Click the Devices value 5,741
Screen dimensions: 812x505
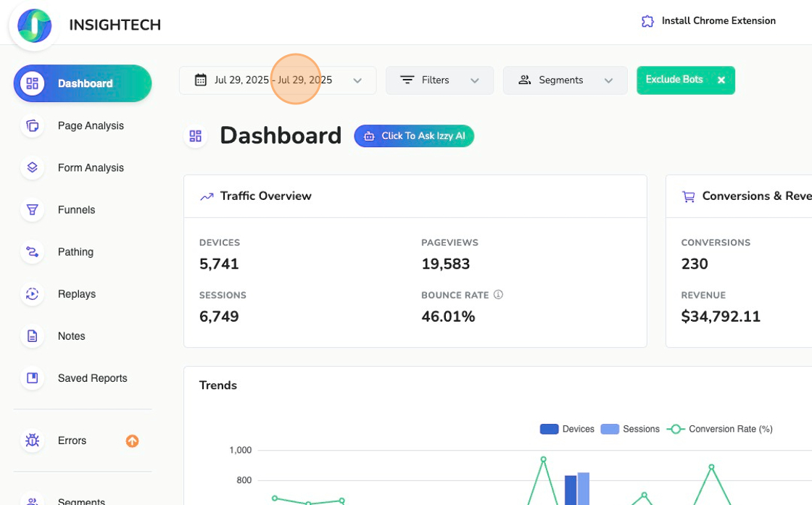coord(219,264)
